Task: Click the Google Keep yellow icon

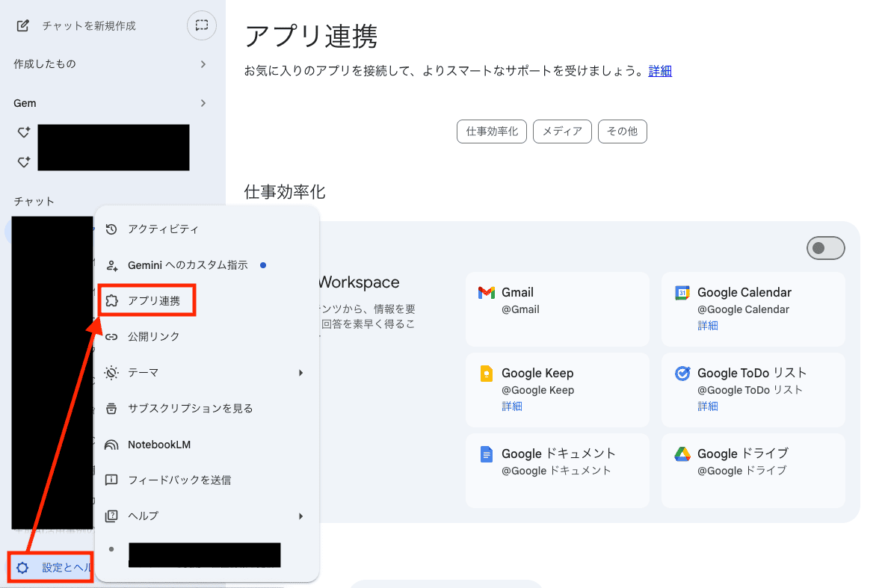Action: [486, 374]
